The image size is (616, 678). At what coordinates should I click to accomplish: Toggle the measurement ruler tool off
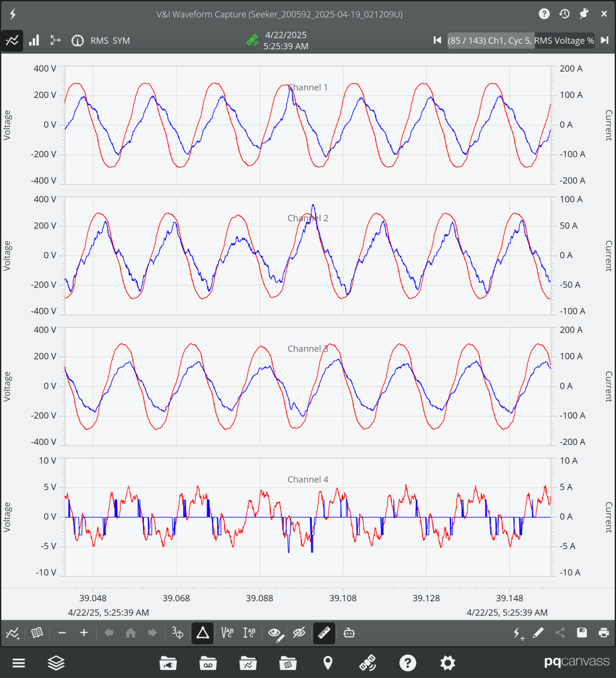pos(323,633)
